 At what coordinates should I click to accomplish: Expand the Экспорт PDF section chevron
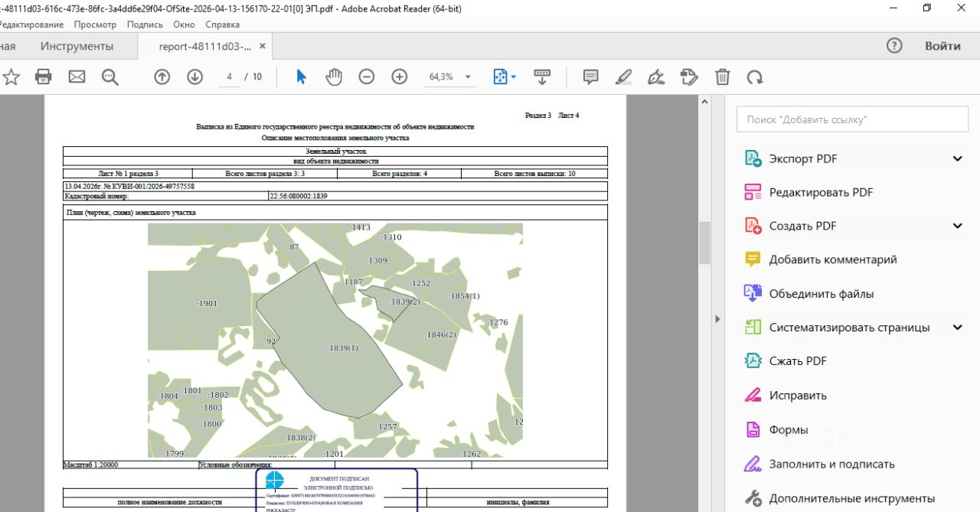coord(957,158)
